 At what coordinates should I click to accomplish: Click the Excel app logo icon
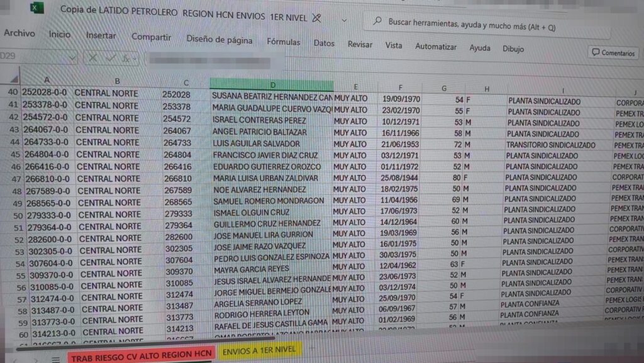pyautogui.click(x=37, y=8)
